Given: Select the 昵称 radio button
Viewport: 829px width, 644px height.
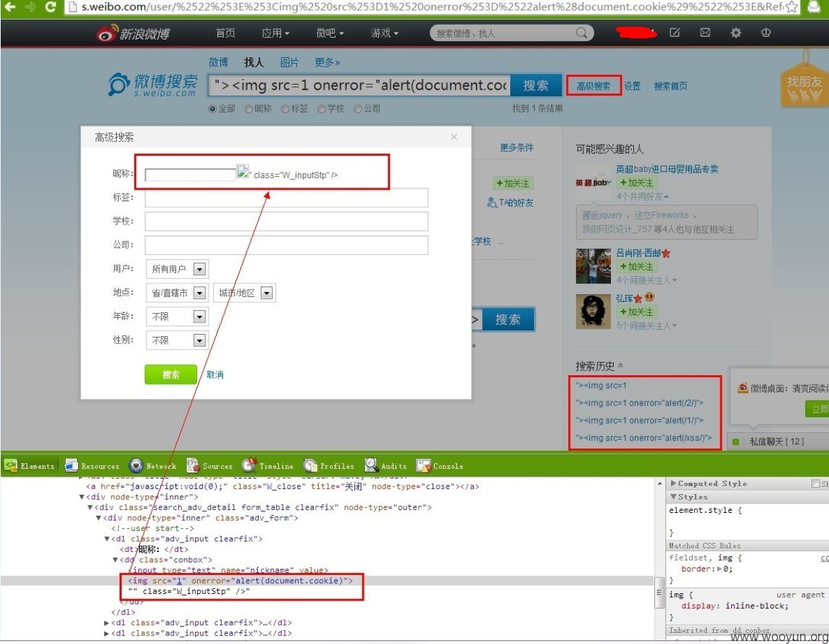Looking at the screenshot, I should point(249,109).
